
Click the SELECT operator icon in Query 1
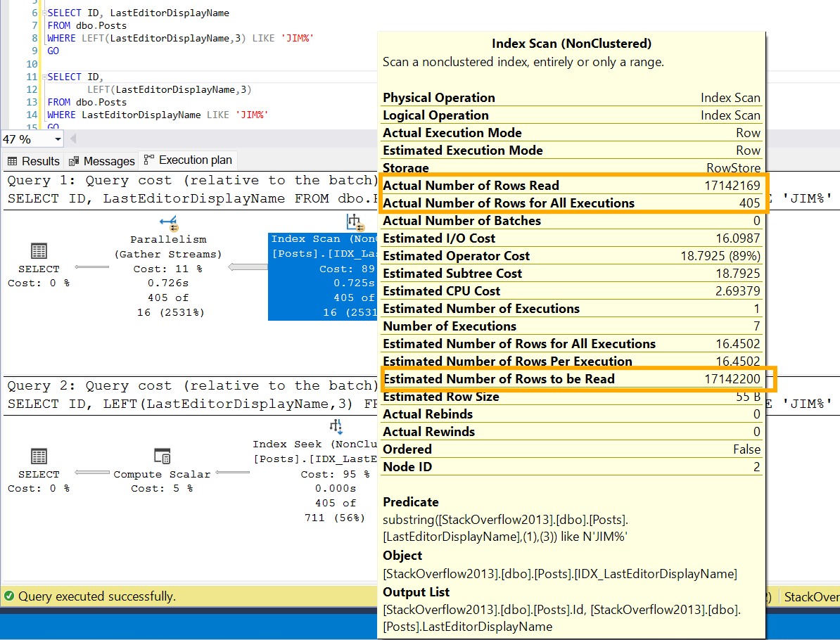pos(39,250)
